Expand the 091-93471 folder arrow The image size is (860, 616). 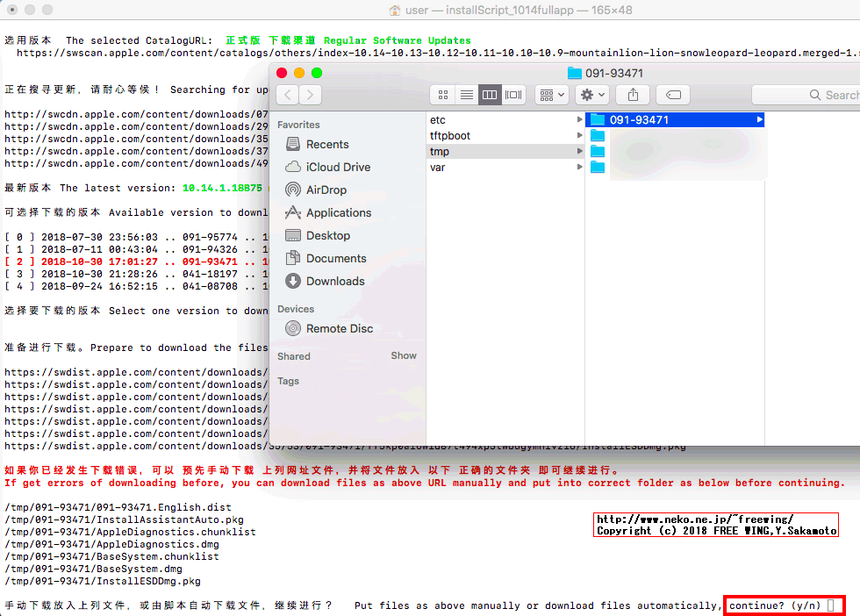click(759, 119)
